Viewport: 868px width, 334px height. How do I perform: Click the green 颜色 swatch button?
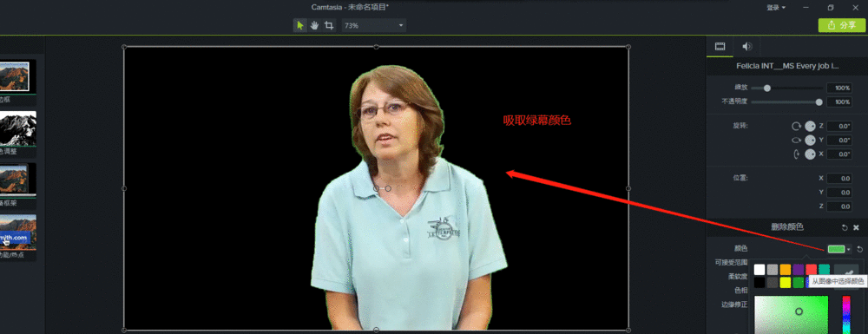click(836, 249)
